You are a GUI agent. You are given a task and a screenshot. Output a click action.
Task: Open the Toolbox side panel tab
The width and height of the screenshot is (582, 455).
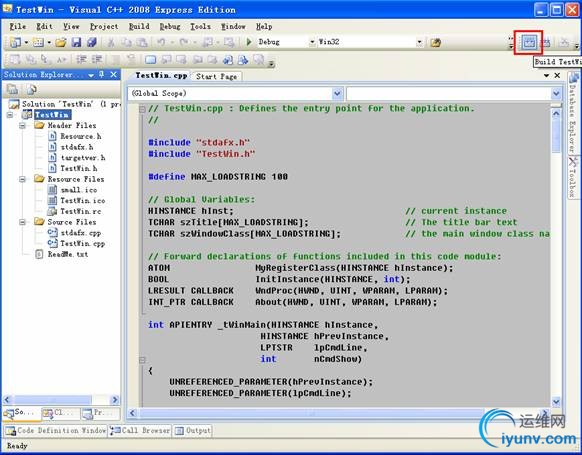[x=573, y=177]
